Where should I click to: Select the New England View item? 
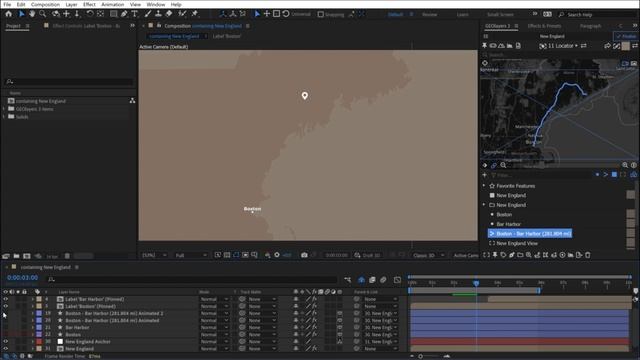pyautogui.click(x=517, y=243)
